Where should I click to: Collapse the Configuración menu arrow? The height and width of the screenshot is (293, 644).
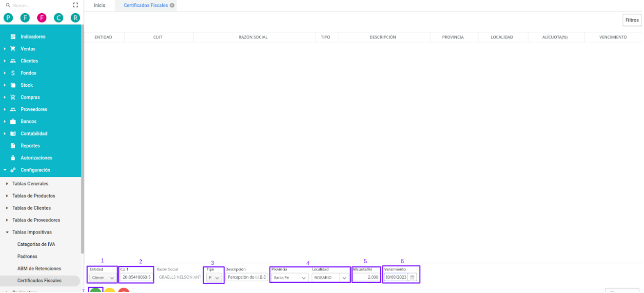tap(5, 170)
